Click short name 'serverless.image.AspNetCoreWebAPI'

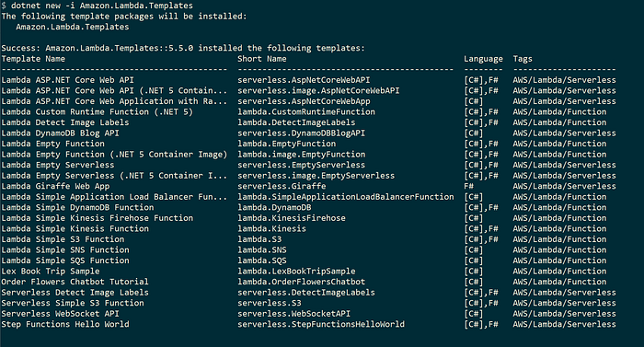318,91
